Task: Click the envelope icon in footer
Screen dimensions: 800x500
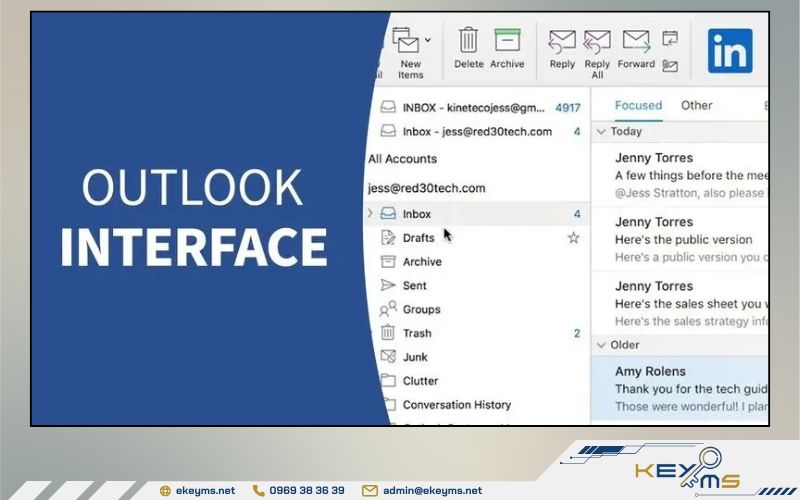Action: (369, 491)
